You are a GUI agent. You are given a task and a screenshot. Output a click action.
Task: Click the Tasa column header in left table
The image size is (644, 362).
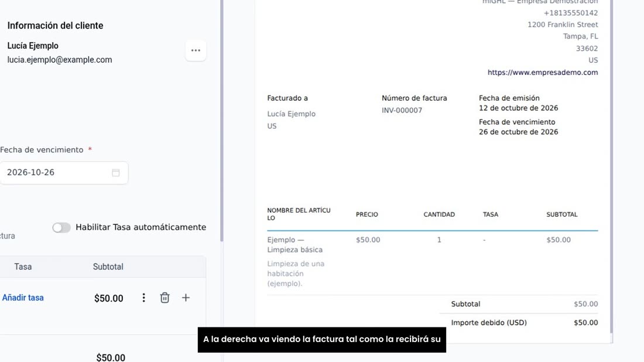pyautogui.click(x=23, y=267)
